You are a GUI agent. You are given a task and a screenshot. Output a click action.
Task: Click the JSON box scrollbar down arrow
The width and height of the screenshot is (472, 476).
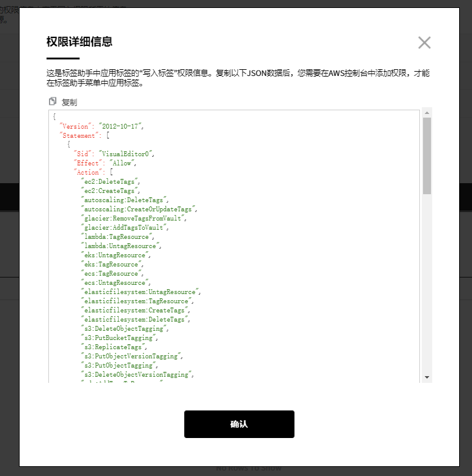coord(427,377)
